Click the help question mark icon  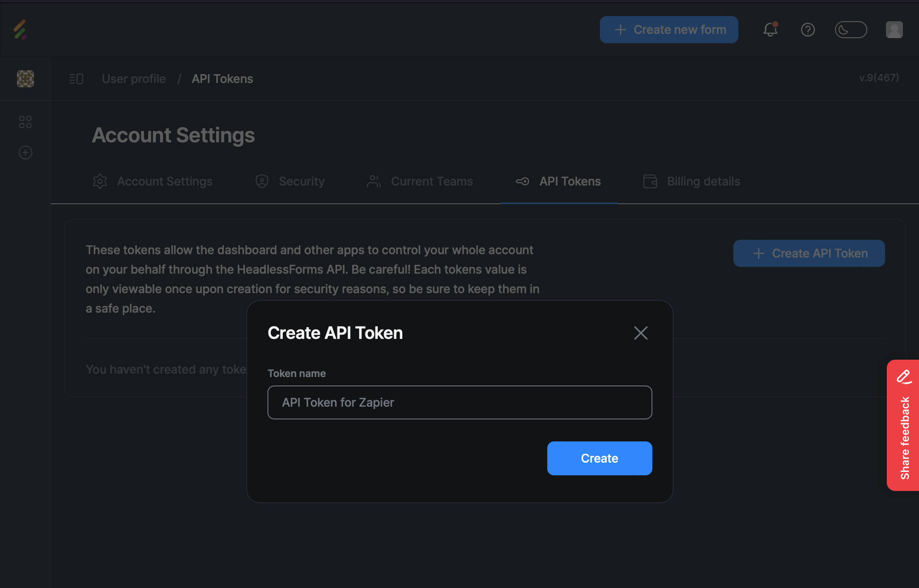(x=808, y=30)
